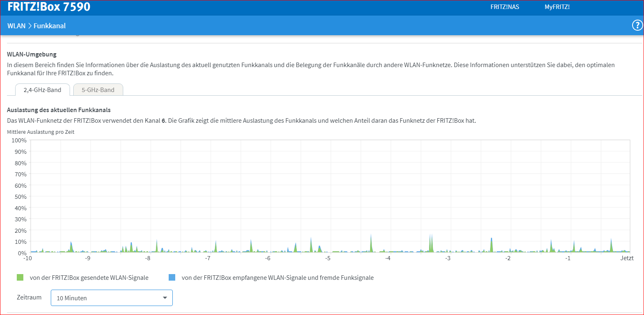
Task: Click the blue legend swatch for received signals
Action: (172, 277)
